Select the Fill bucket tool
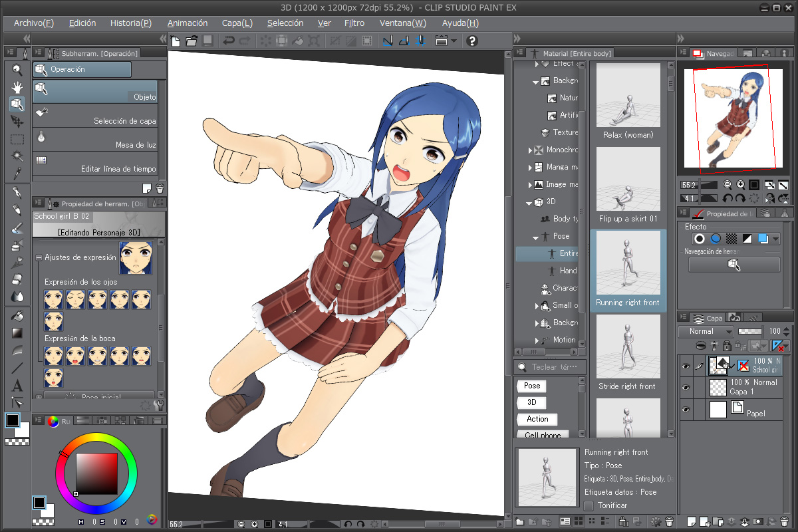The image size is (798, 532). (17, 315)
